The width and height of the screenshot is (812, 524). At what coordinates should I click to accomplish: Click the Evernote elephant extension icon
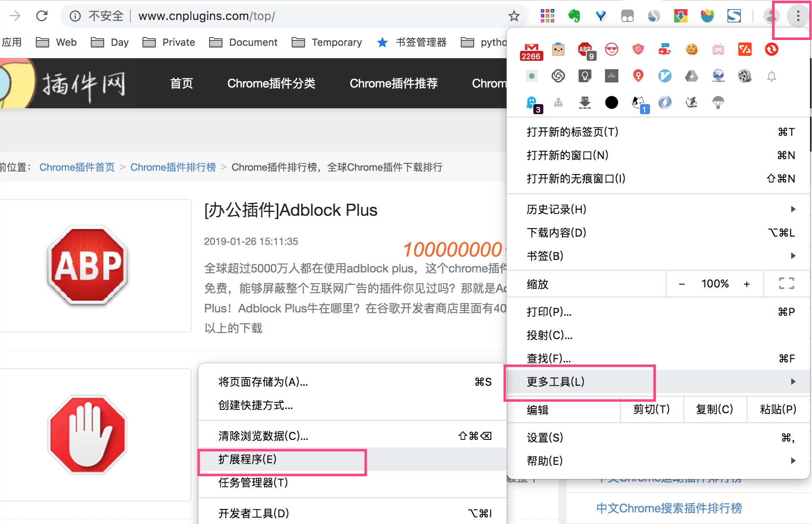click(x=574, y=16)
